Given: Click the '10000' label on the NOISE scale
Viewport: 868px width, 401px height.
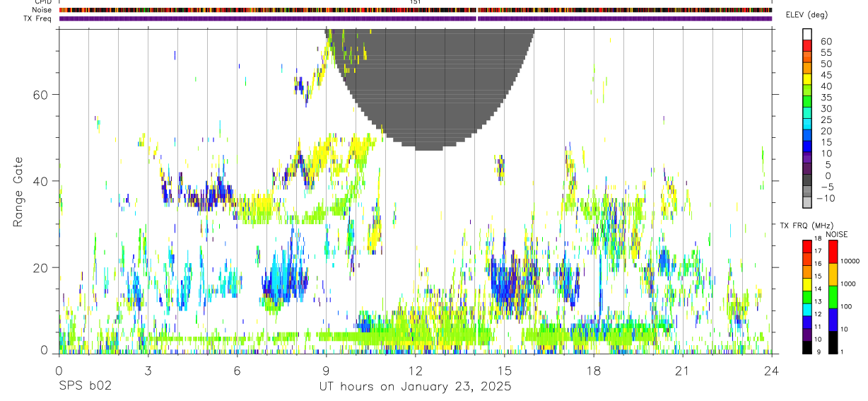Looking at the screenshot, I should pos(850,261).
